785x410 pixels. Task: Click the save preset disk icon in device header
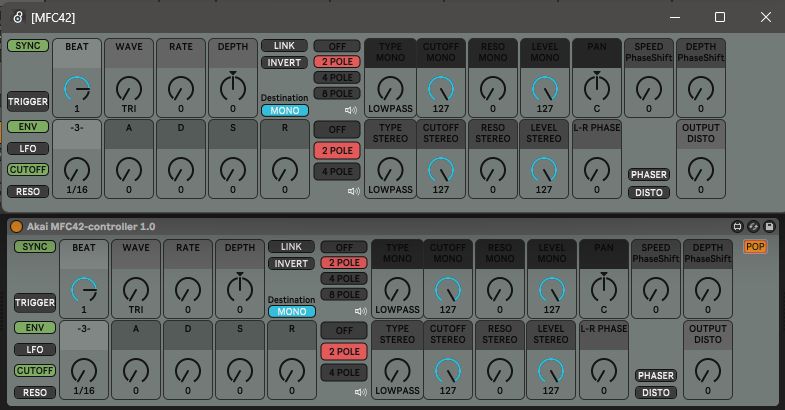coord(768,227)
